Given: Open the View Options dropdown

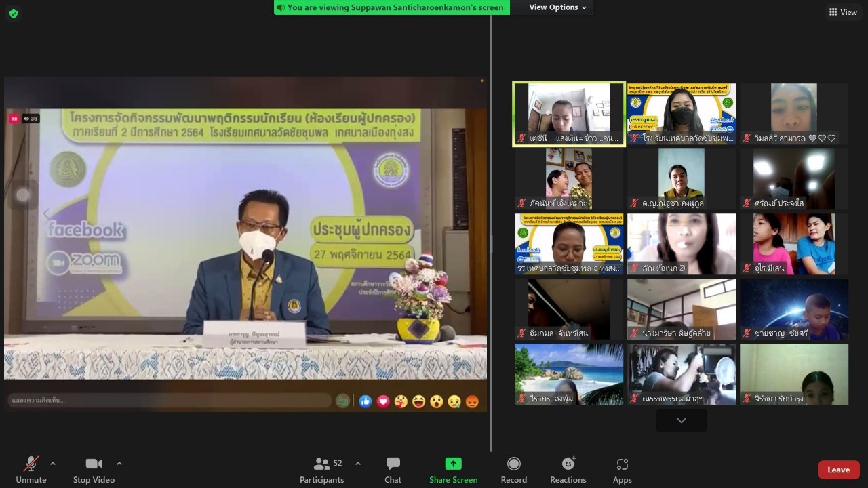Looking at the screenshot, I should pyautogui.click(x=557, y=7).
